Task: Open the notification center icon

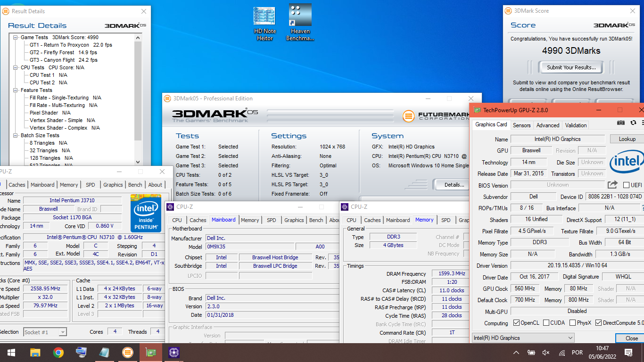Action: click(x=628, y=353)
